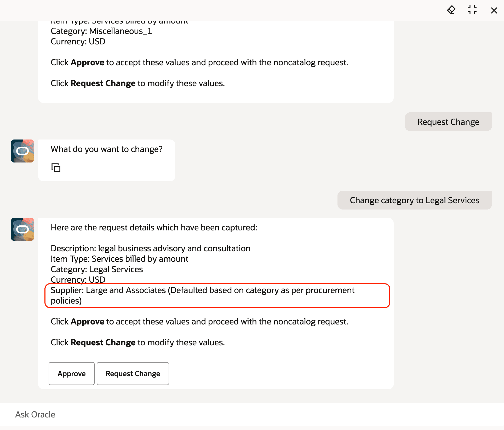Screen dimensions: 504x430
Task: Click the Description: legal business advisory line
Action: coord(151,248)
